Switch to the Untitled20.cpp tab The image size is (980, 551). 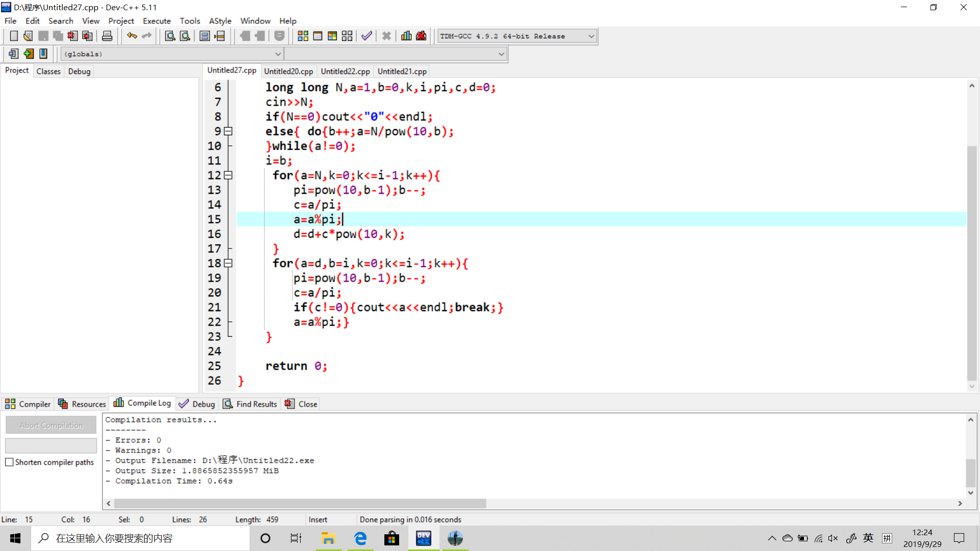pyautogui.click(x=288, y=71)
